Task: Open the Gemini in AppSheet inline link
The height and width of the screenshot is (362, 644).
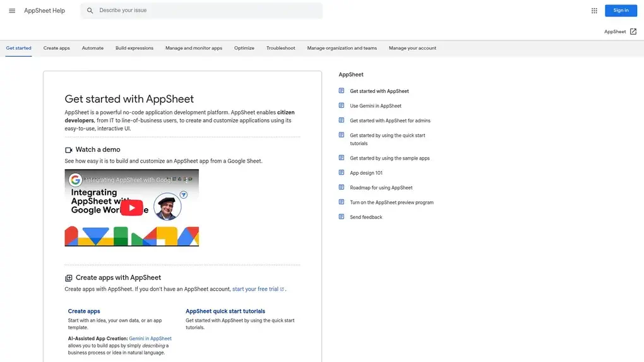Action: pyautogui.click(x=150, y=339)
